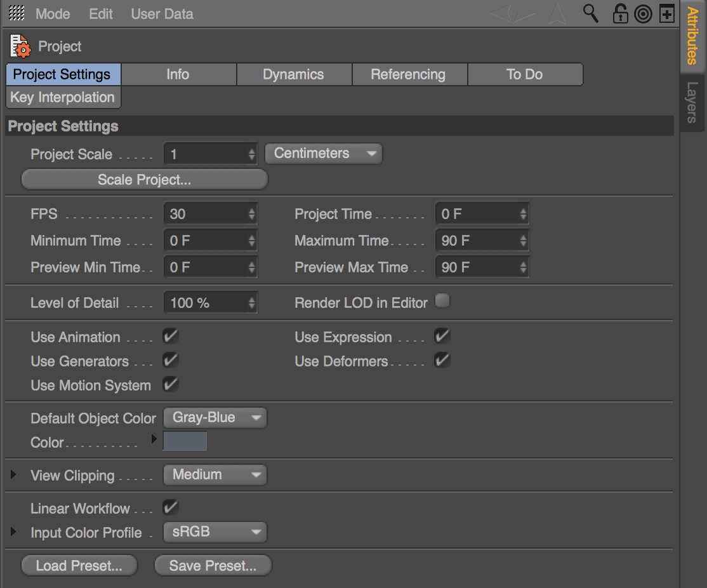Click the Scale Project button
Image resolution: width=707 pixels, height=588 pixels.
[x=144, y=179]
